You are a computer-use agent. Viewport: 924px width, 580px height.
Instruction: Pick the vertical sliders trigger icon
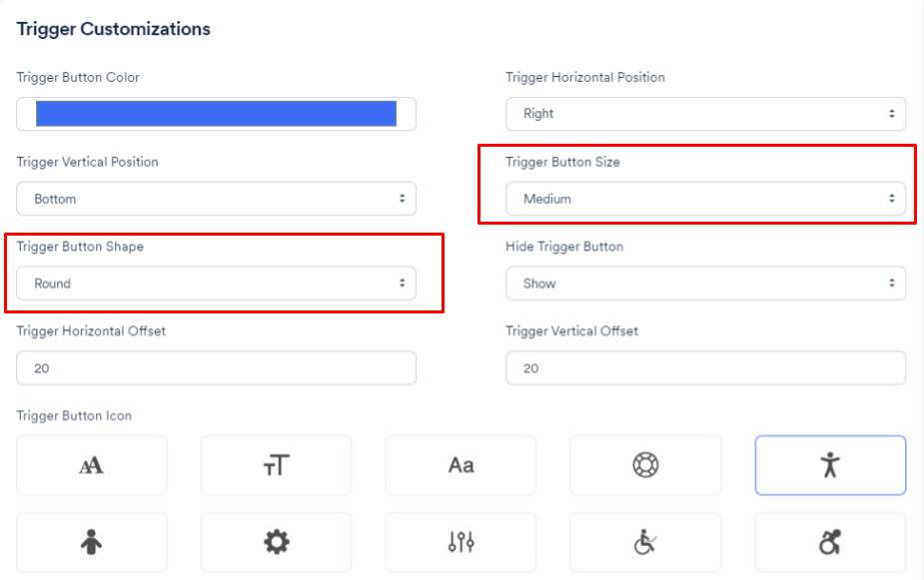pyautogui.click(x=461, y=541)
